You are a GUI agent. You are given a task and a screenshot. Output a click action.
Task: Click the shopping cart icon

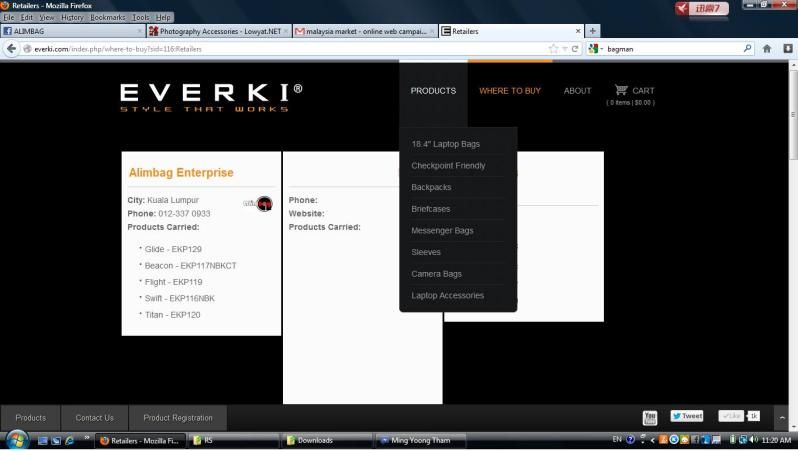pyautogui.click(x=621, y=90)
